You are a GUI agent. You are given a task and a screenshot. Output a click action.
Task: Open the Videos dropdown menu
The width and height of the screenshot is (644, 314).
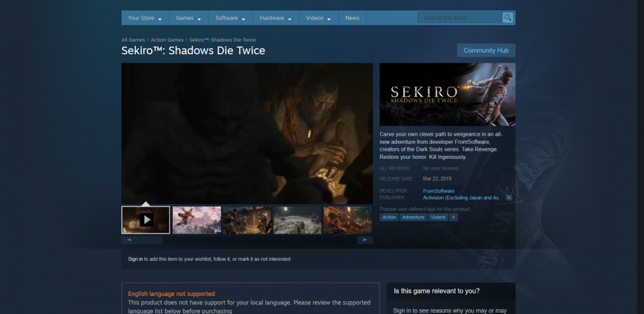319,18
